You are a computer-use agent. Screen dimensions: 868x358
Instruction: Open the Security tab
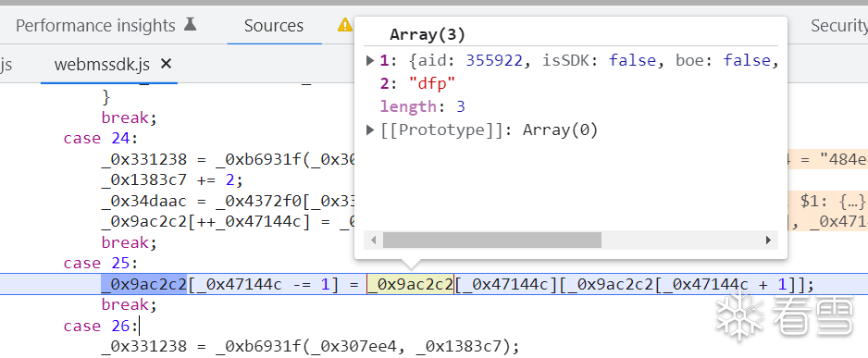pos(839,26)
